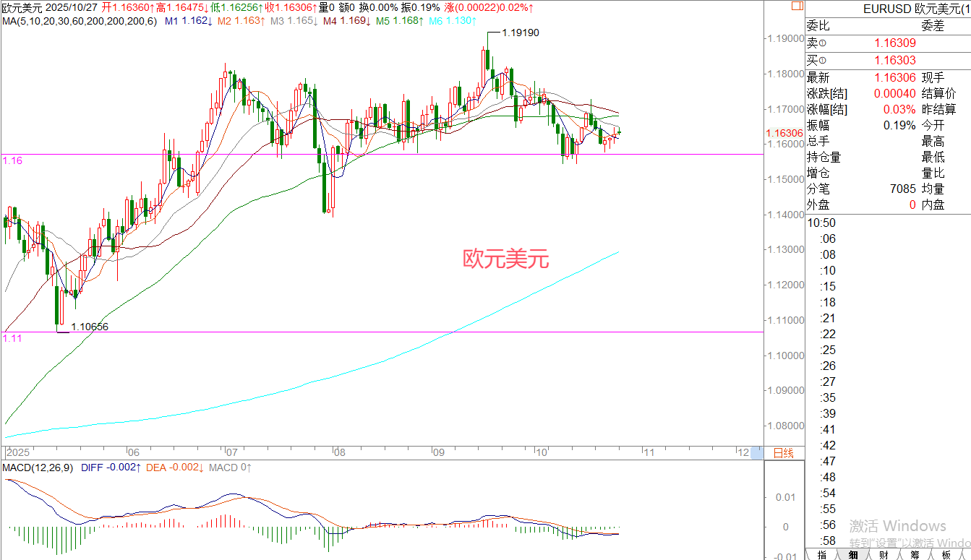Click the 1.19190 high price marker
Viewport: 971px width, 560px height.
point(519,33)
